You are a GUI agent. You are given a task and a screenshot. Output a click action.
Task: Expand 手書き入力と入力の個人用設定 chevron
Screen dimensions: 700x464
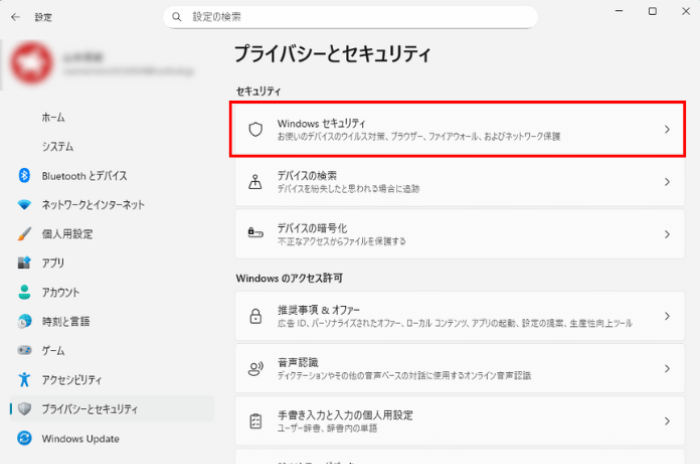click(667, 421)
